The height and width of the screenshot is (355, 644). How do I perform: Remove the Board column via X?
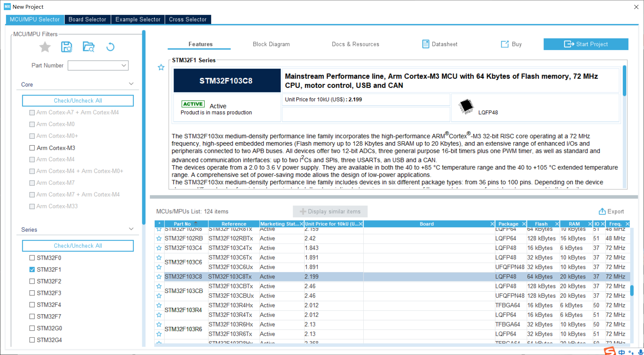tap(492, 224)
